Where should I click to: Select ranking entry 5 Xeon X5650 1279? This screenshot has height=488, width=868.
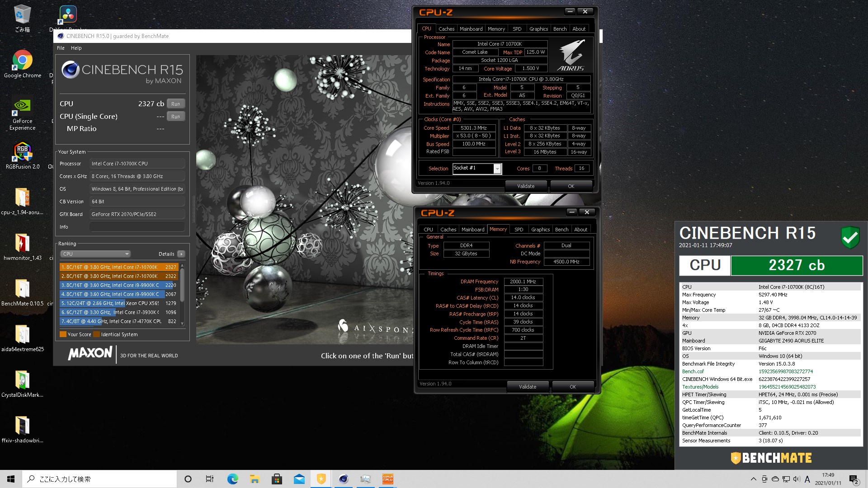(118, 303)
